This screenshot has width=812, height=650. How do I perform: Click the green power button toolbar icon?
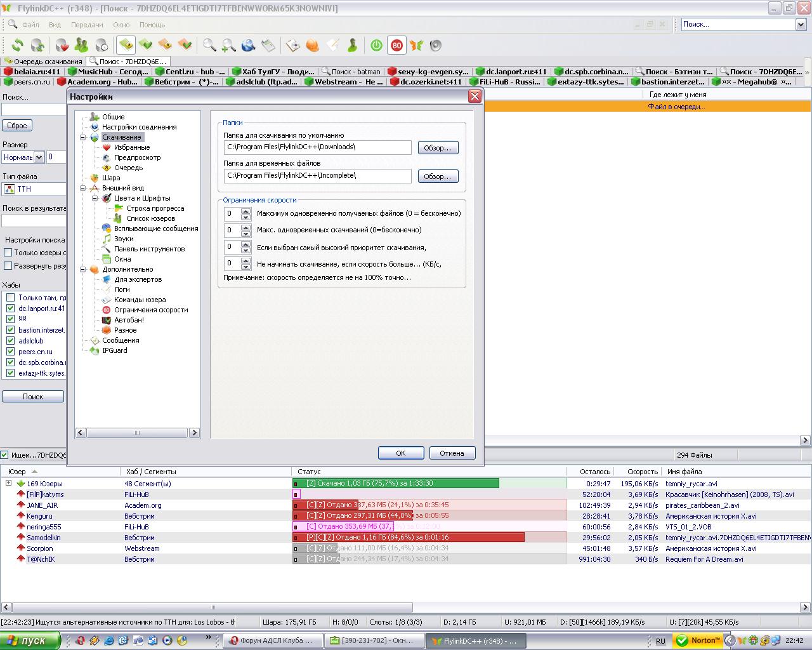click(x=376, y=45)
